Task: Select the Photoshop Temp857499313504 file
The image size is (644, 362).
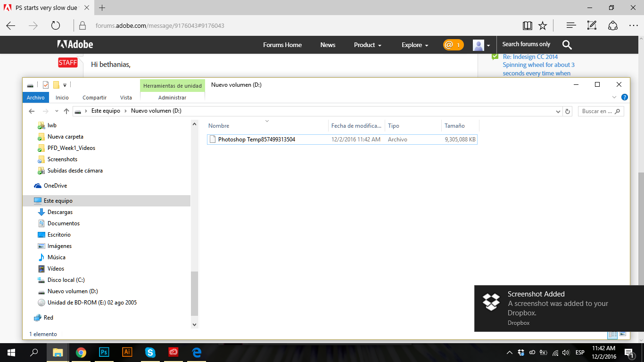Action: tap(342, 139)
